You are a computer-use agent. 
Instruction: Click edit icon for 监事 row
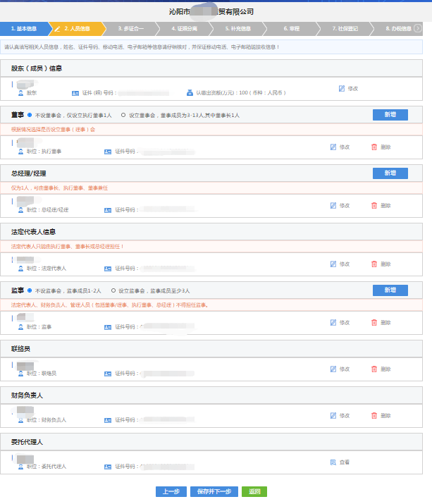(333, 322)
